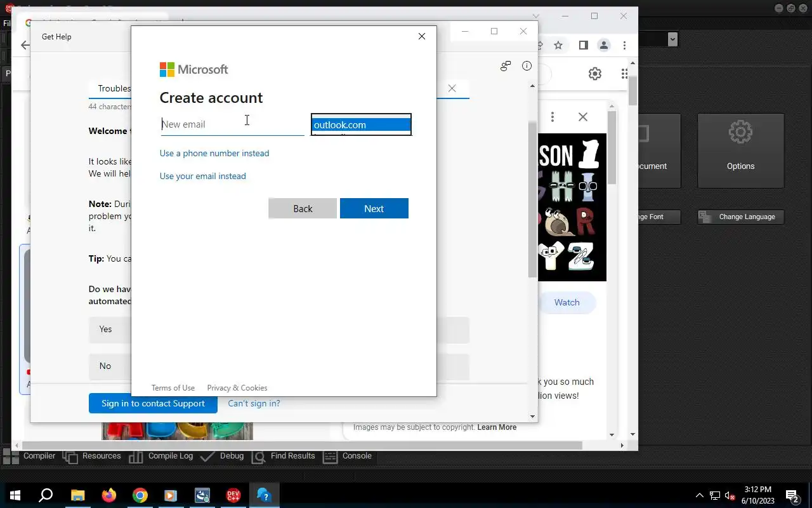Open the Get Help taskbar icon
812x508 pixels.
point(264,495)
